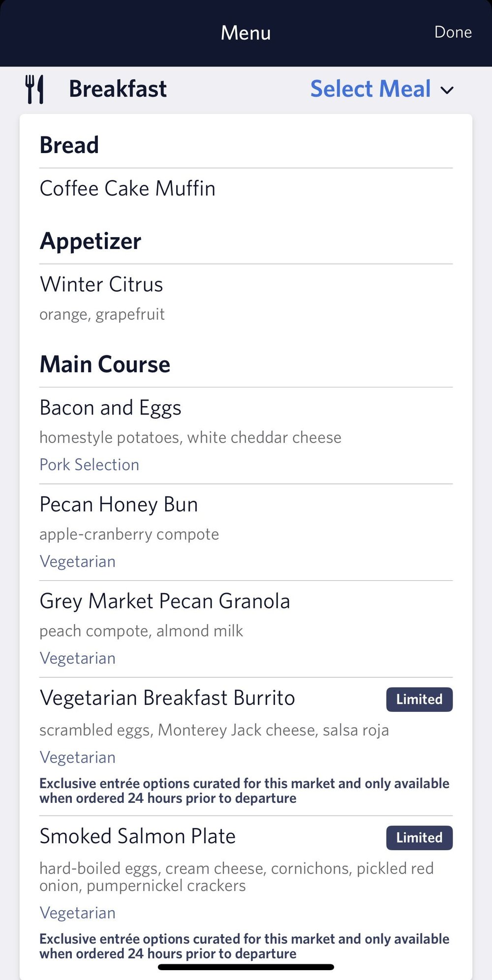492x980 pixels.
Task: Click the chevron next to Select Meal
Action: point(447,91)
